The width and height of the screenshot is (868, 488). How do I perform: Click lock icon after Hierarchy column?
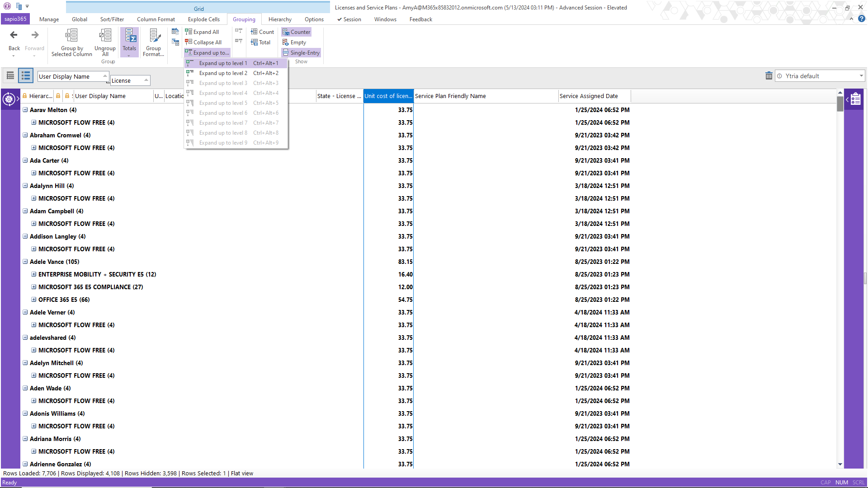click(x=58, y=96)
